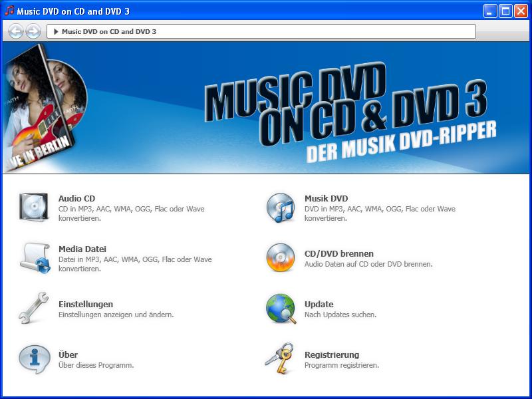Screen dimensions: 532x399
Task: Open Einstellungen text label
Action: coord(85,304)
